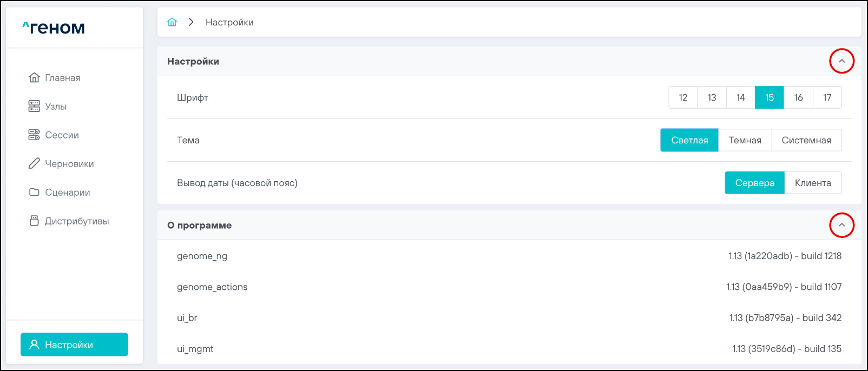Select the Темная theme option

point(745,140)
